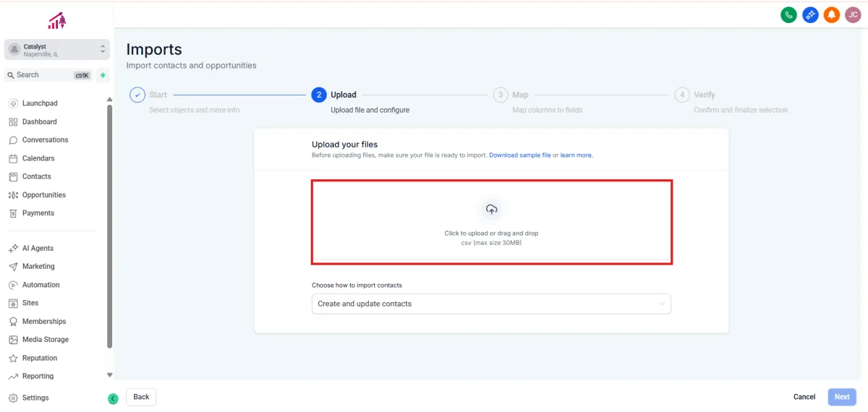This screenshot has width=868, height=412.
Task: Click the green phone dialer icon
Action: coord(788,14)
